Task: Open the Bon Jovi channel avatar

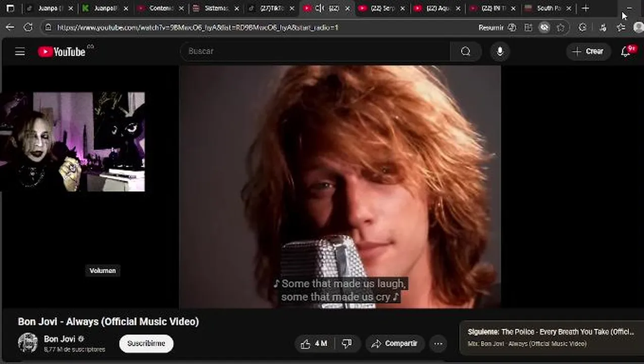Action: pos(28,343)
